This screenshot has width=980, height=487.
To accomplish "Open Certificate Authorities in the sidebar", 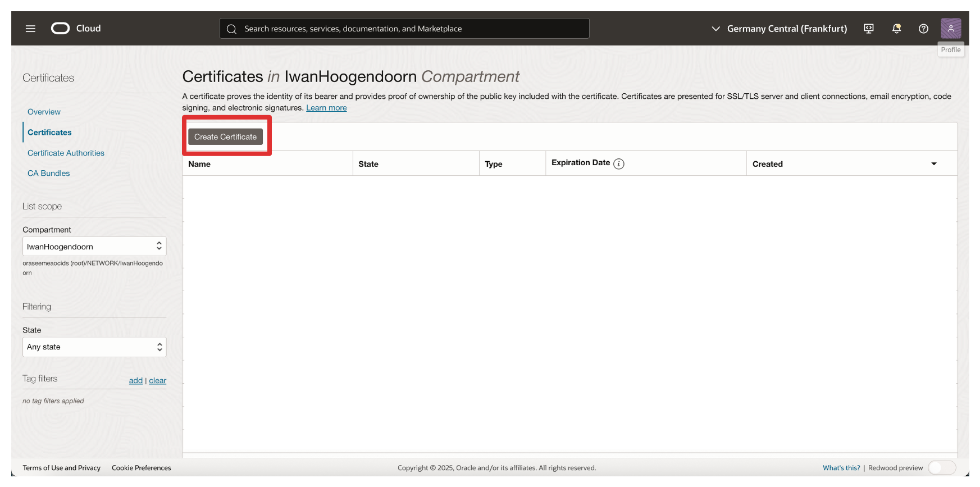I will click(x=66, y=153).
